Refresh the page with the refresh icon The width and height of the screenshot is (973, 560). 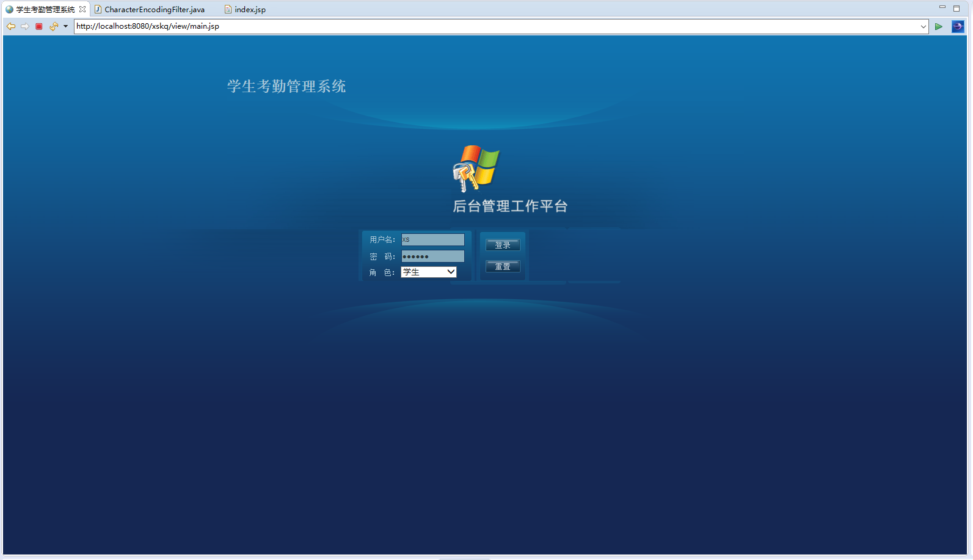pos(53,26)
